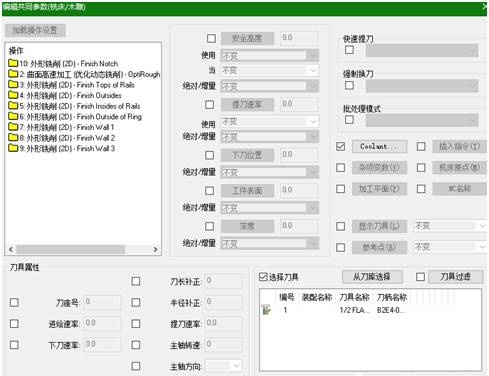489x376 pixels.
Task: Click folder icon of Finish Wall 1
Action: pos(13,127)
